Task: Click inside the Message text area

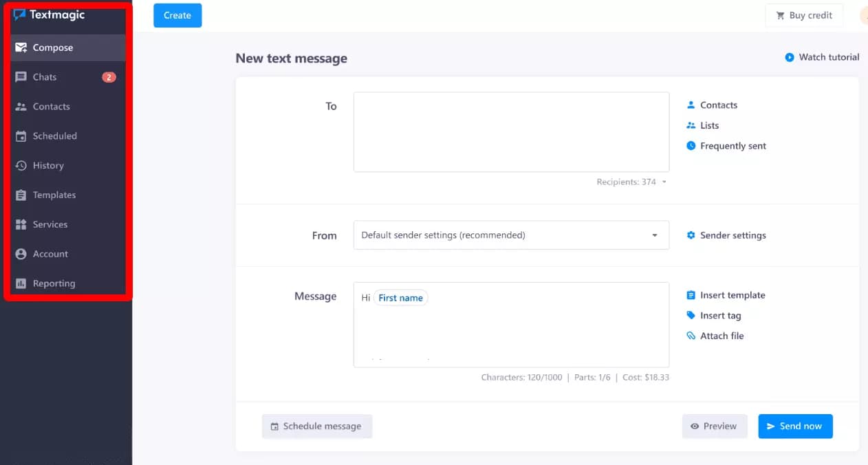Action: pyautogui.click(x=511, y=325)
